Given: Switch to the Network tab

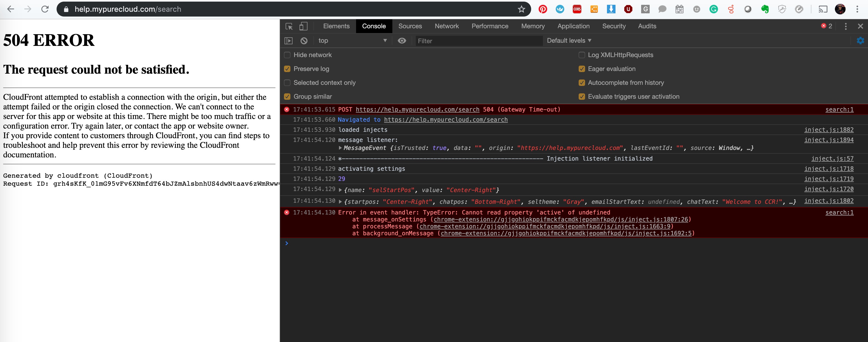Looking at the screenshot, I should coord(447,26).
